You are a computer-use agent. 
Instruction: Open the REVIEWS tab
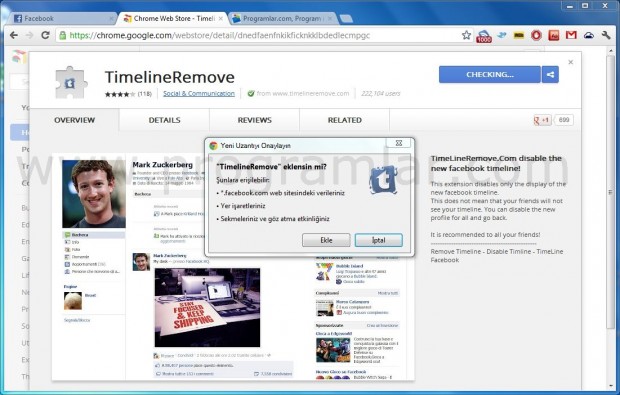[255, 120]
